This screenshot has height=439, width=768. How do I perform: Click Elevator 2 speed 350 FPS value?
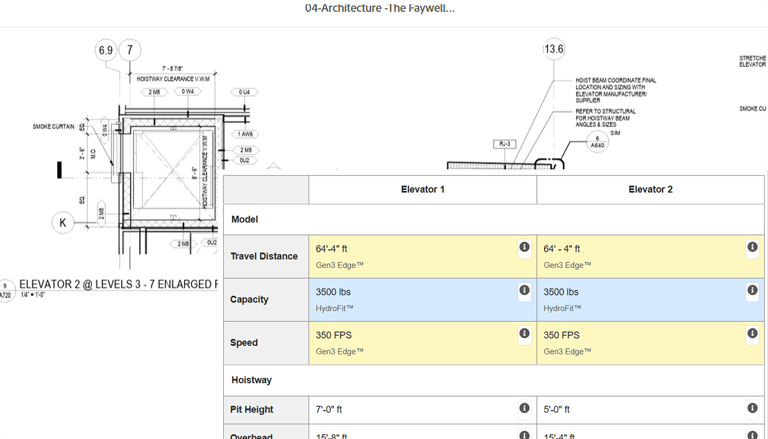pyautogui.click(x=561, y=335)
